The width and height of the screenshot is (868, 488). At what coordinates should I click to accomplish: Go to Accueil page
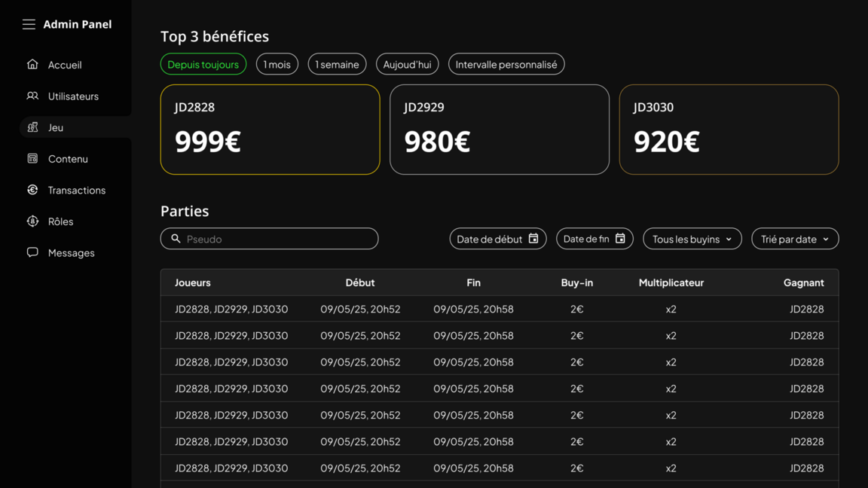[65, 65]
